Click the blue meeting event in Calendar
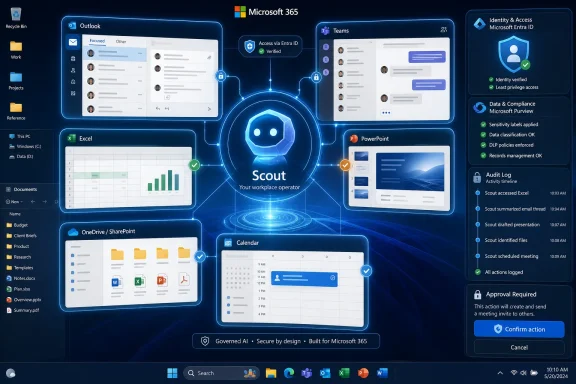Screen dimensions: 576x384 304,279
